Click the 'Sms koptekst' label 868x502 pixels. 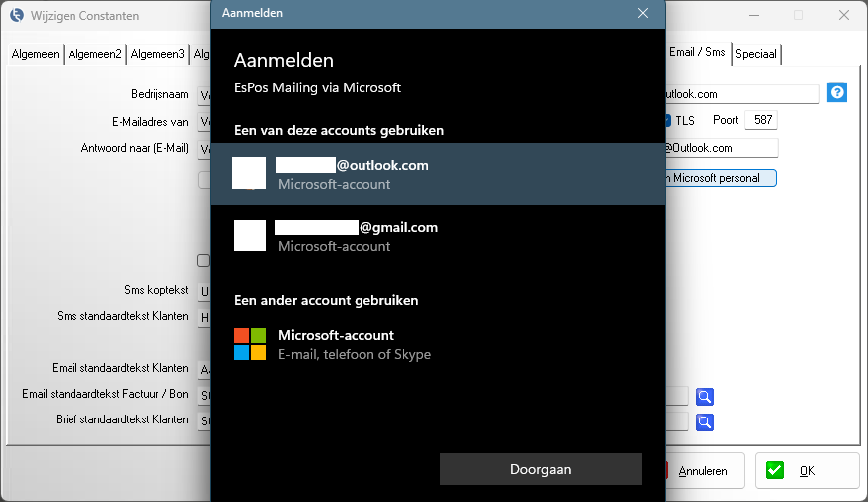tap(156, 290)
